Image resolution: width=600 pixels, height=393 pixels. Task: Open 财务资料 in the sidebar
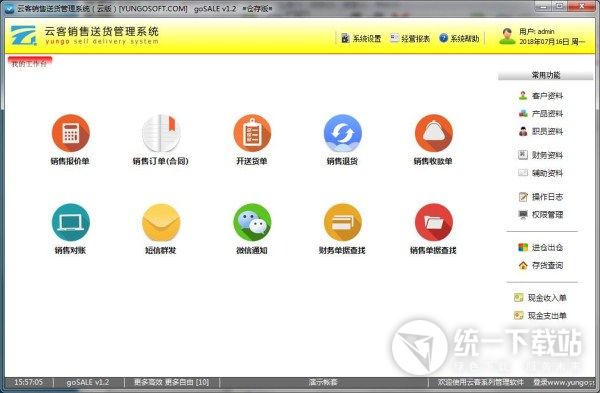[540, 155]
